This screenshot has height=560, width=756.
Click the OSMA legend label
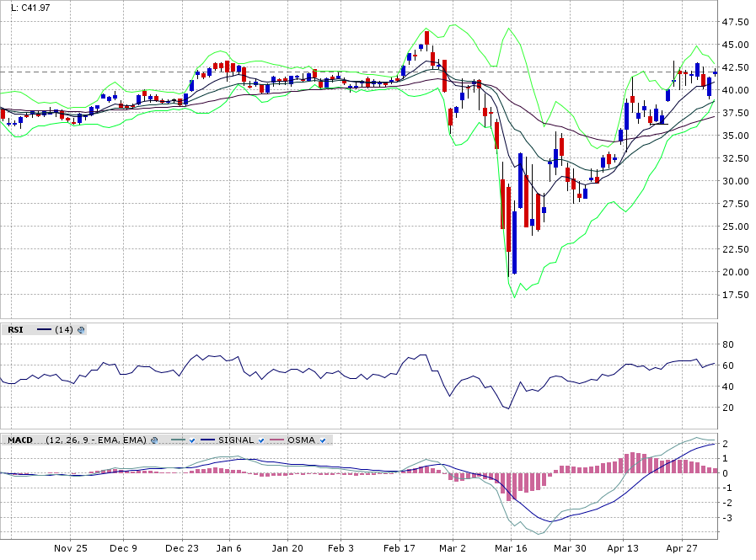coord(301,440)
